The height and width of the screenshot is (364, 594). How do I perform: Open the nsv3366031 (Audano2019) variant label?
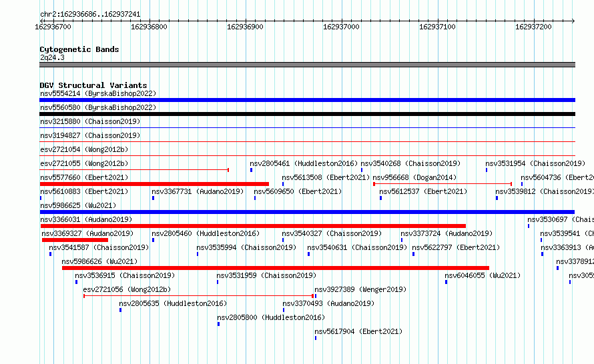click(86, 219)
